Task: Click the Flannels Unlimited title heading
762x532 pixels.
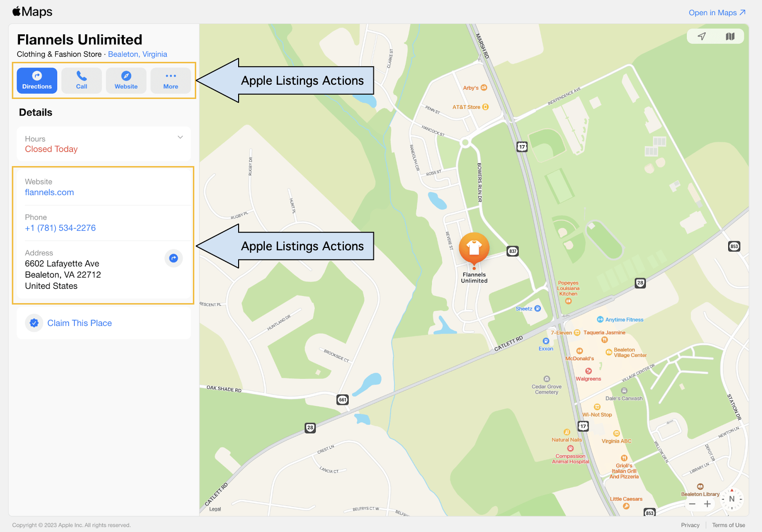Action: point(80,39)
